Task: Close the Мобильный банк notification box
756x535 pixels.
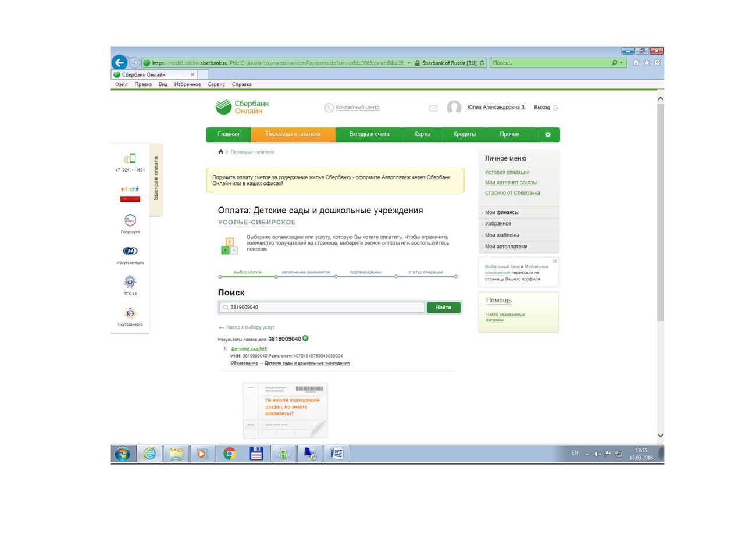Action: click(555, 261)
